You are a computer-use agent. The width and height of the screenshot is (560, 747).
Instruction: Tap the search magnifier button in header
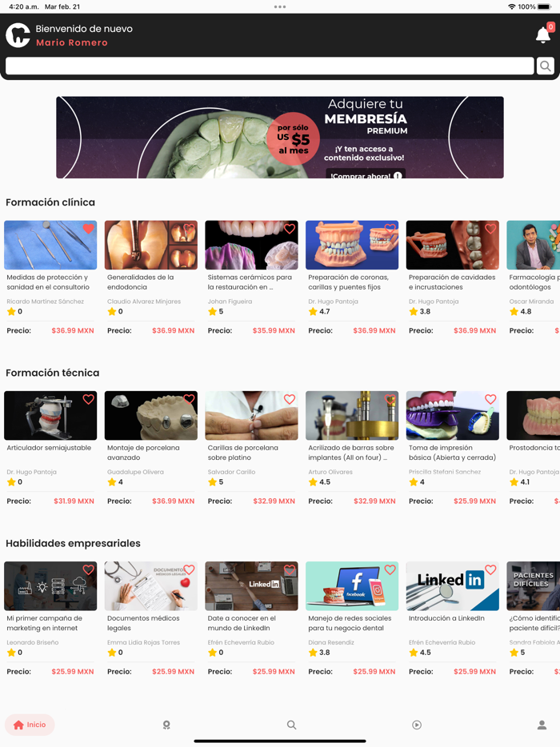(x=546, y=66)
